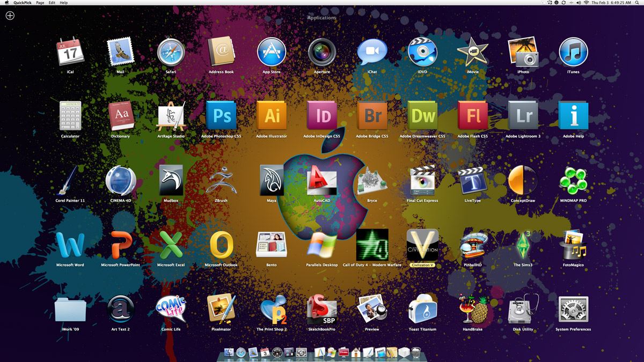Launch Adobe Illustrator icon
644x362 pixels.
pos(272,116)
